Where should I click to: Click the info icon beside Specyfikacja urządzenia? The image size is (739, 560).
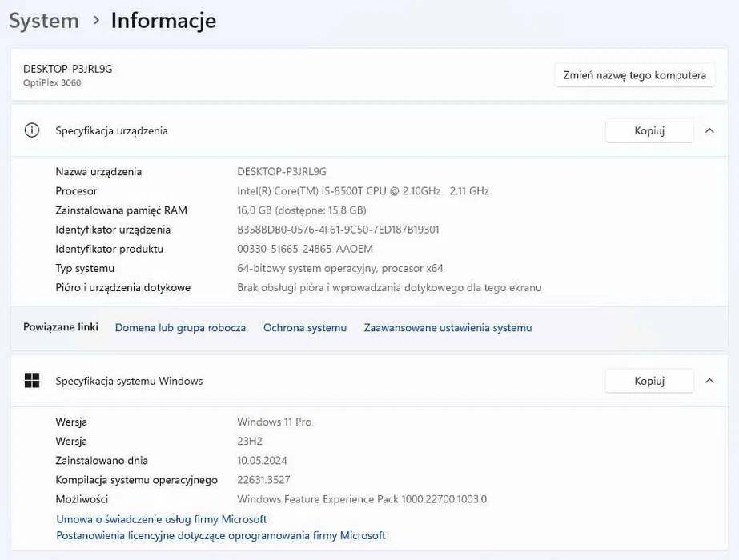31,130
